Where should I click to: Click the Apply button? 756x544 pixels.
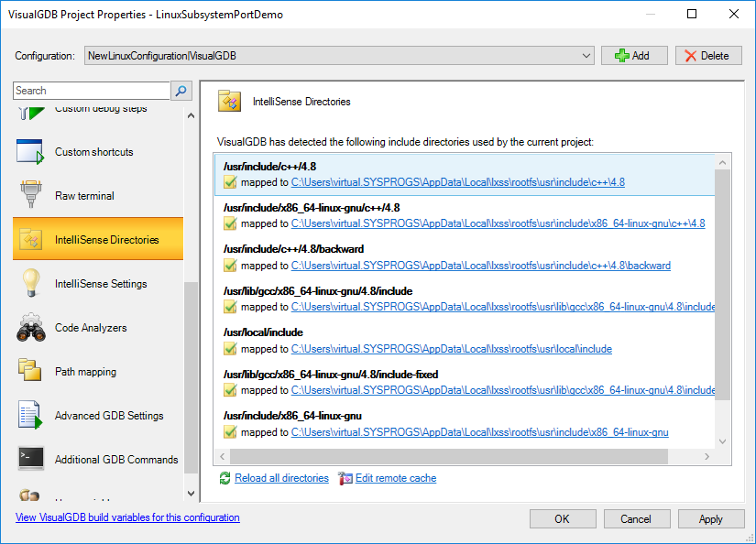tap(711, 519)
